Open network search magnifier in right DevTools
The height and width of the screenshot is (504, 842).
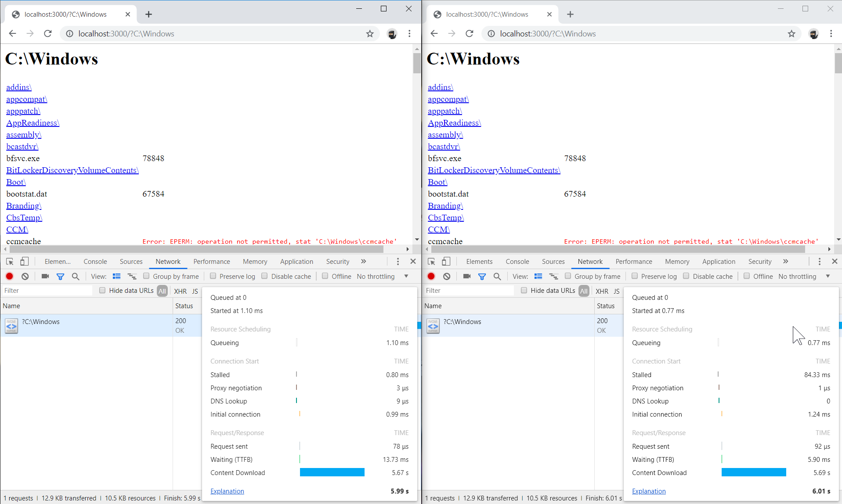[497, 276]
